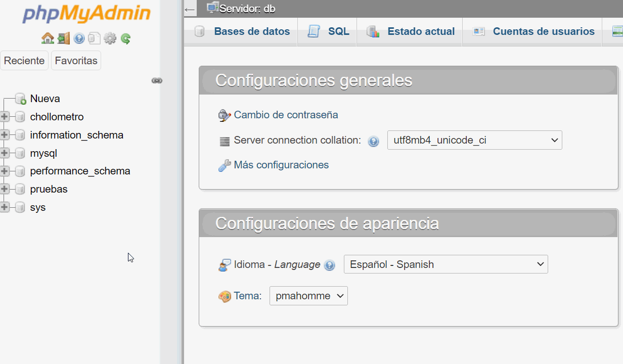Viewport: 623px width, 364px height.
Task: Click the Servidor: db breadcrumb link
Action: click(x=247, y=9)
